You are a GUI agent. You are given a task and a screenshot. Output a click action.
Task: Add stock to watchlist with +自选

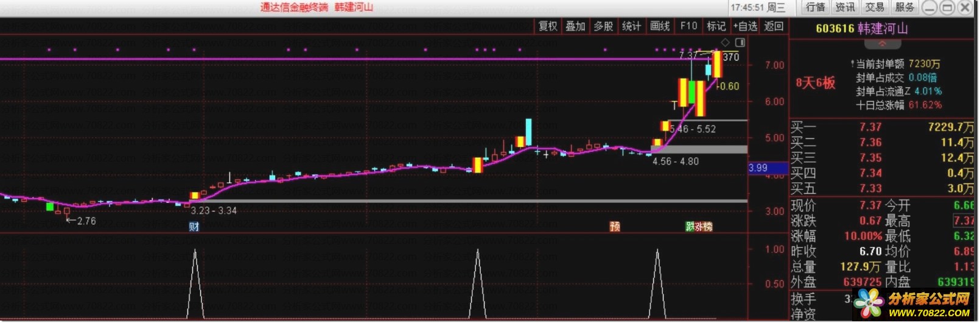(745, 26)
